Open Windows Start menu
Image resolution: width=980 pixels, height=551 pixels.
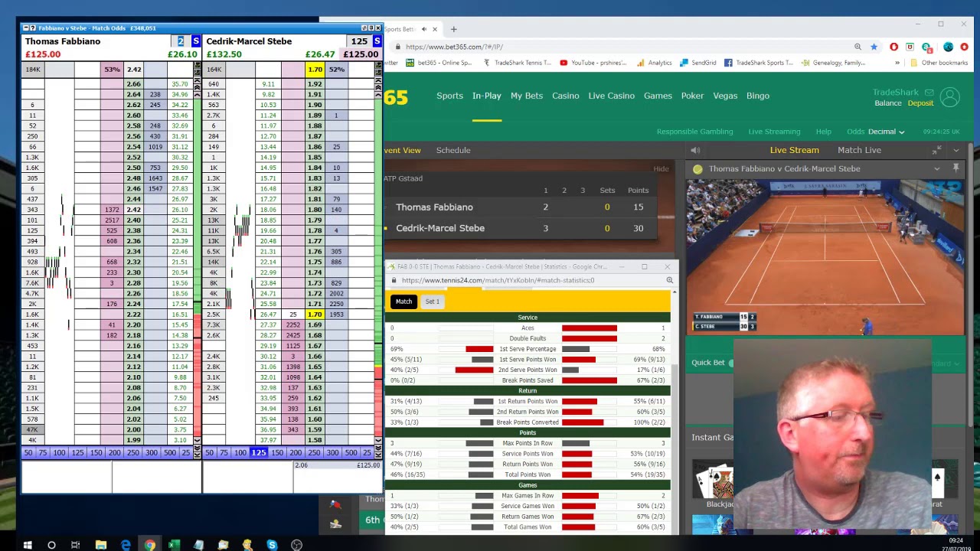click(x=28, y=545)
